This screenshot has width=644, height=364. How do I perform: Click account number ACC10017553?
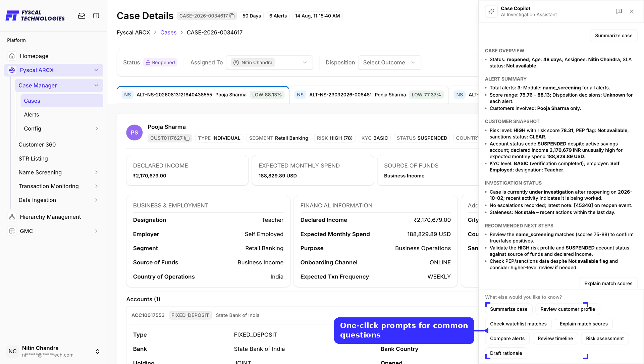click(148, 315)
